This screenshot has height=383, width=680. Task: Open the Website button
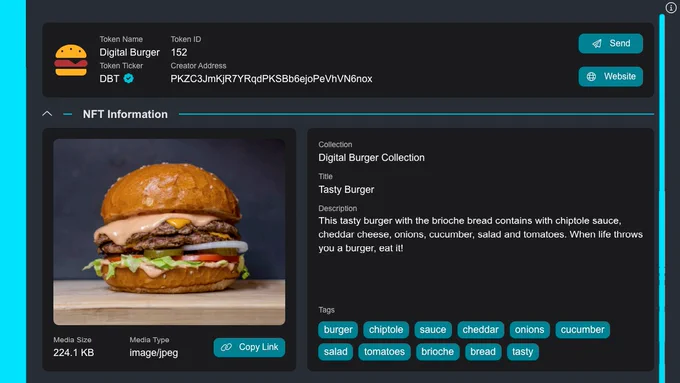611,76
